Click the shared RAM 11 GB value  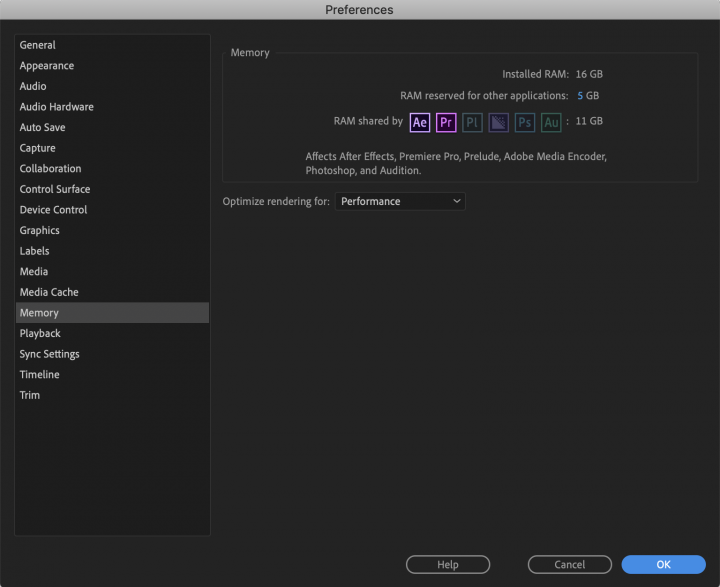click(589, 121)
